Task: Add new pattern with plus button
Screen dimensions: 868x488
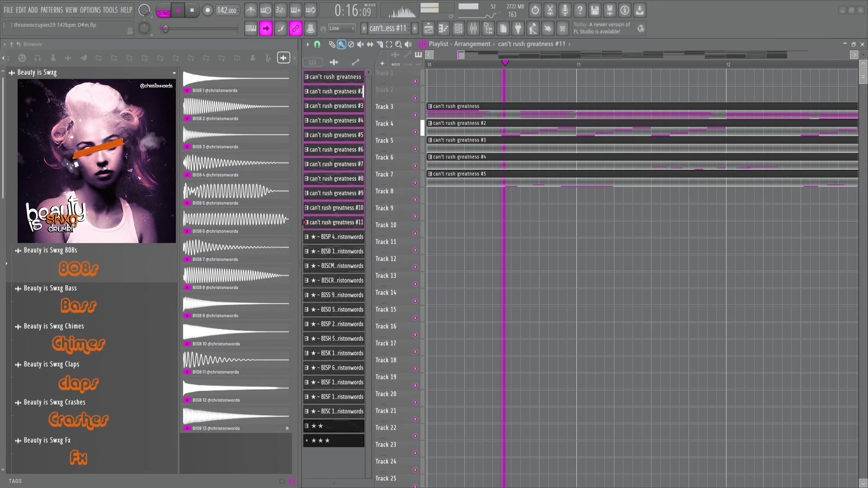Action: (415, 28)
